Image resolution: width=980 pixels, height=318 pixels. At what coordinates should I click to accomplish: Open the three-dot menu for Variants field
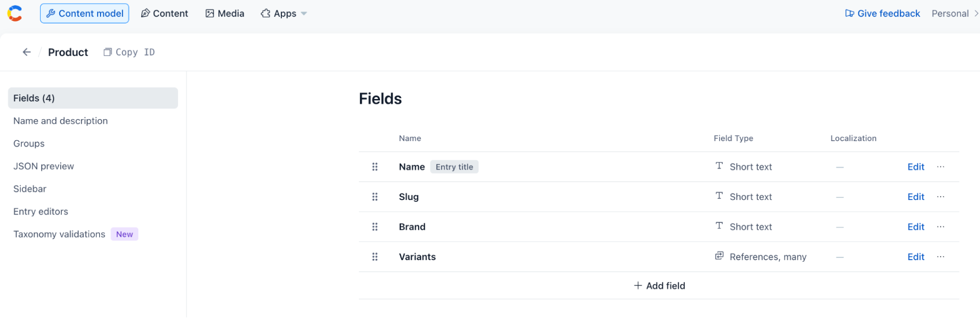940,257
